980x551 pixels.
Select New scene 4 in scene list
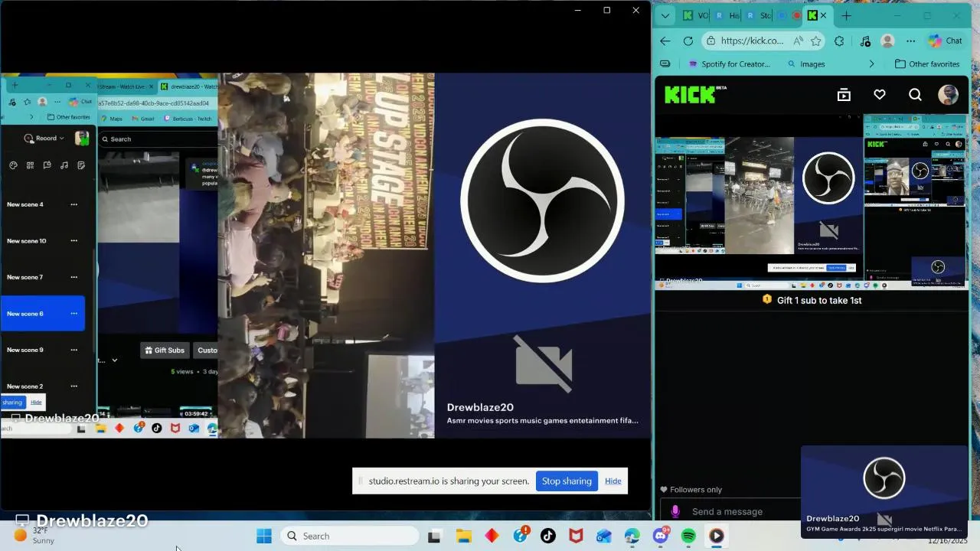[x=25, y=204]
